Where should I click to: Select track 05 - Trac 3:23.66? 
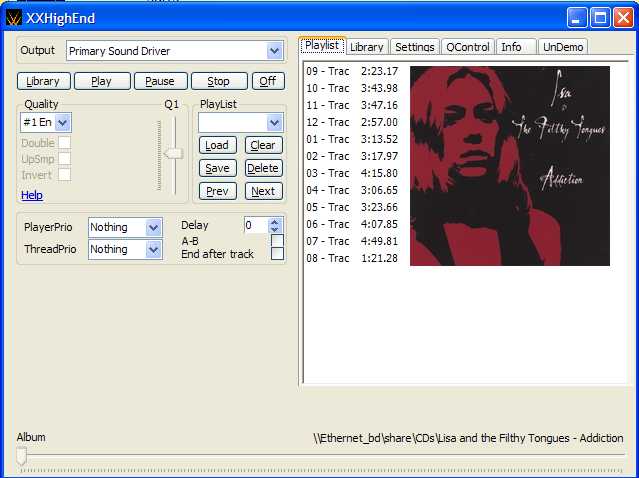tap(352, 207)
